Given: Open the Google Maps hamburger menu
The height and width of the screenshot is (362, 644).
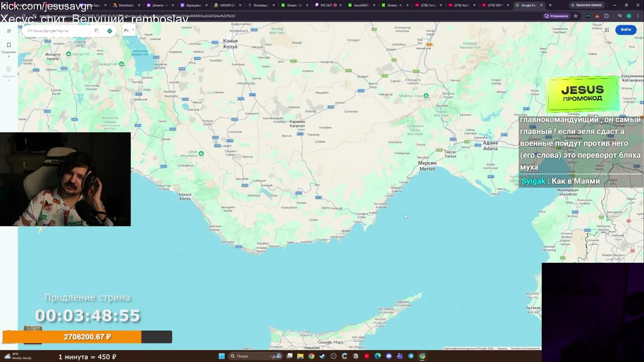Looking at the screenshot, I should 9,31.
